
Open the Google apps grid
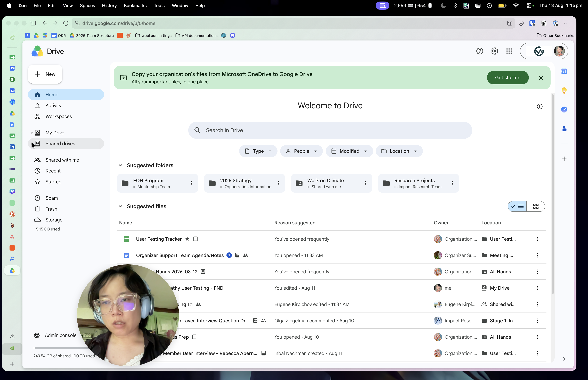509,51
